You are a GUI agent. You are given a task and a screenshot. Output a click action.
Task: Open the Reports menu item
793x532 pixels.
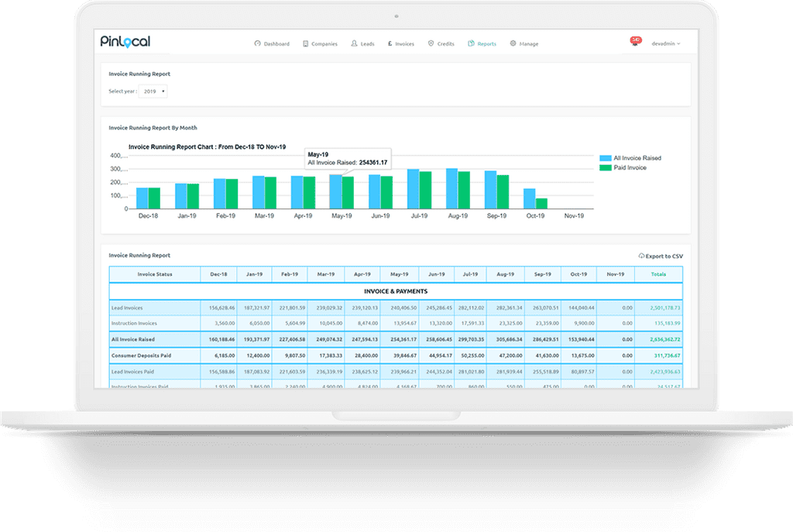486,44
